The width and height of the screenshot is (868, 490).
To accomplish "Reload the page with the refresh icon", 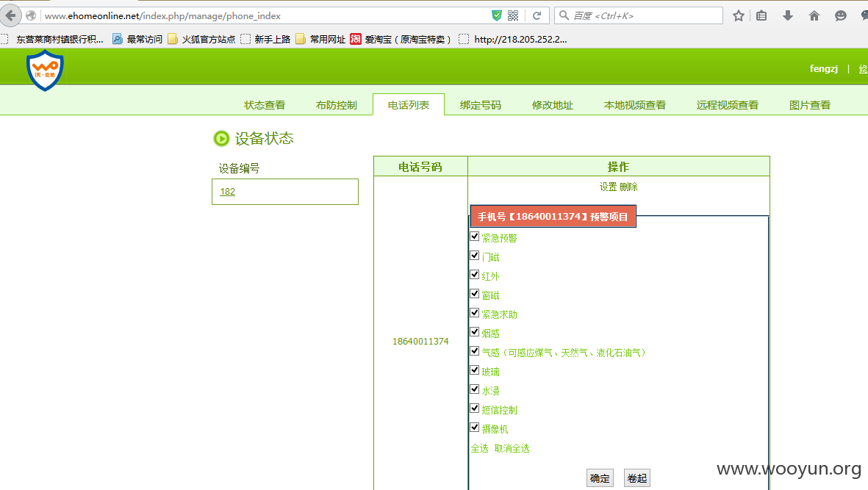I will (537, 15).
